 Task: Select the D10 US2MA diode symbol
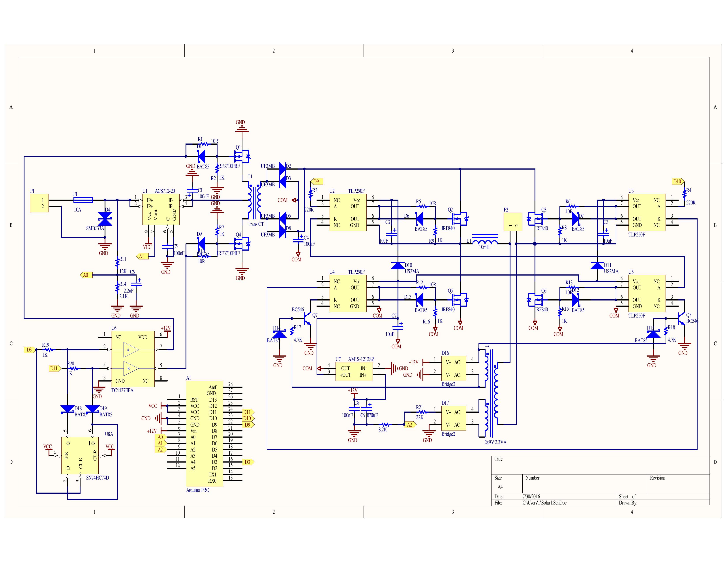pos(398,266)
